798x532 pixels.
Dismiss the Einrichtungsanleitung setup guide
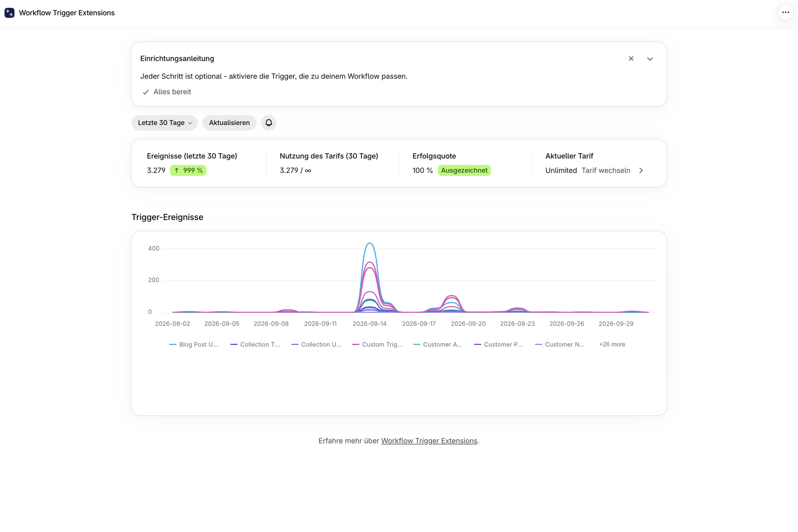[631, 59]
